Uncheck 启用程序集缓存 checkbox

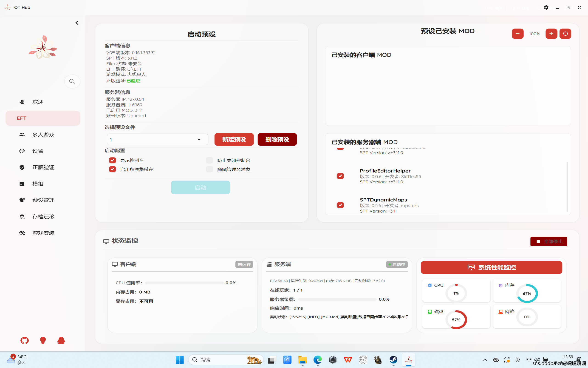112,169
